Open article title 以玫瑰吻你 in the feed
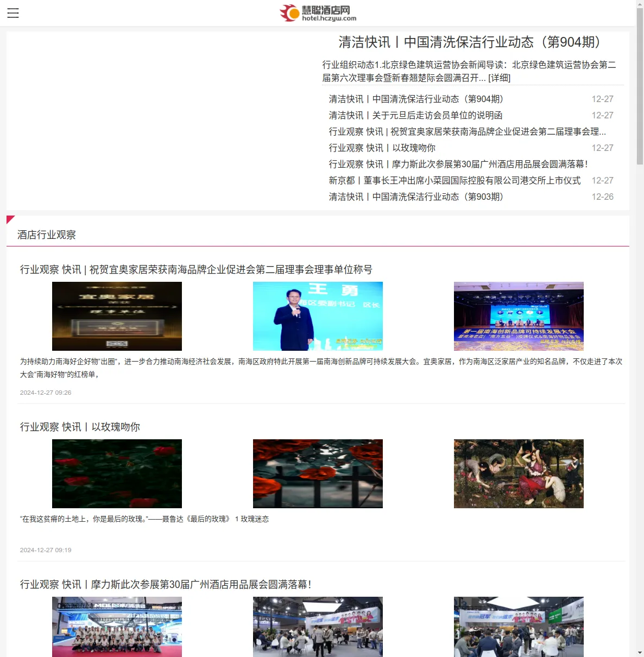Screen dimensions: 644x657 click(x=80, y=427)
